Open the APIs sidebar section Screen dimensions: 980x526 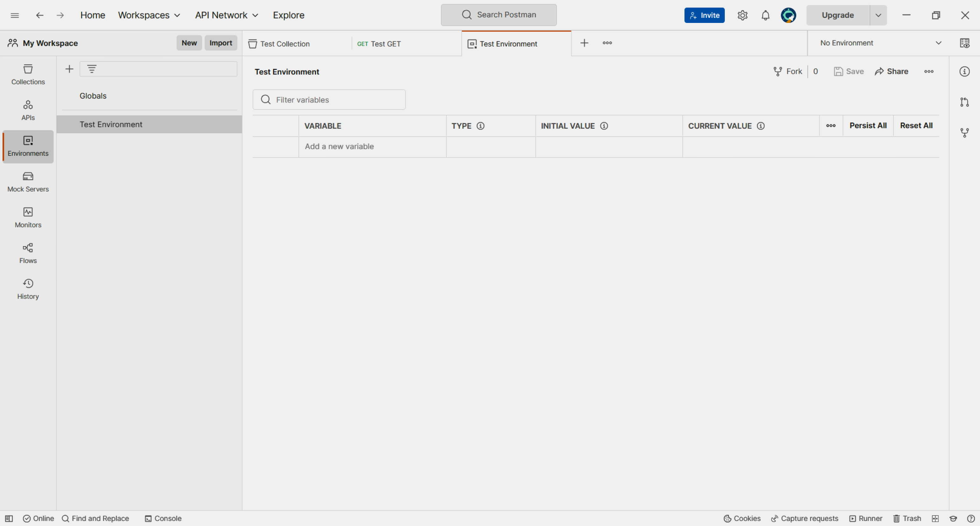tap(28, 110)
